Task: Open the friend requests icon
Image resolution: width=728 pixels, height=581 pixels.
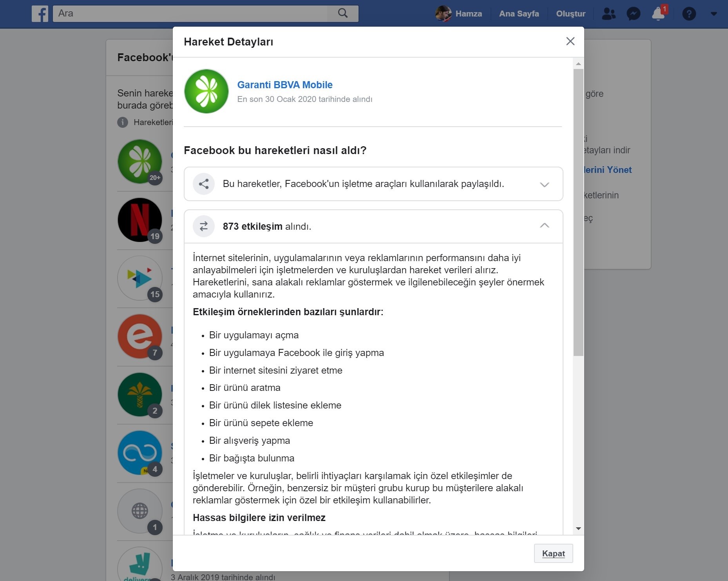Action: point(608,14)
